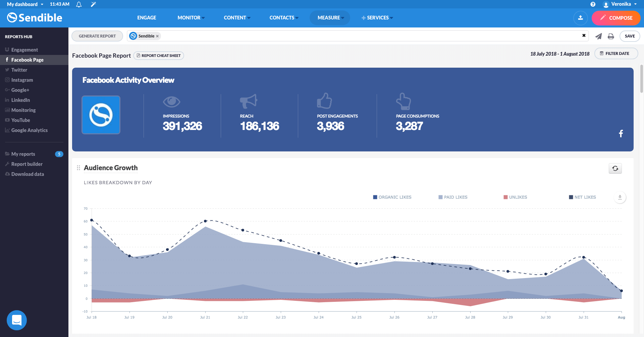Screen dimensions: 644x337
Task: Click the page vertical scrollbar
Action: (x=642, y=79)
